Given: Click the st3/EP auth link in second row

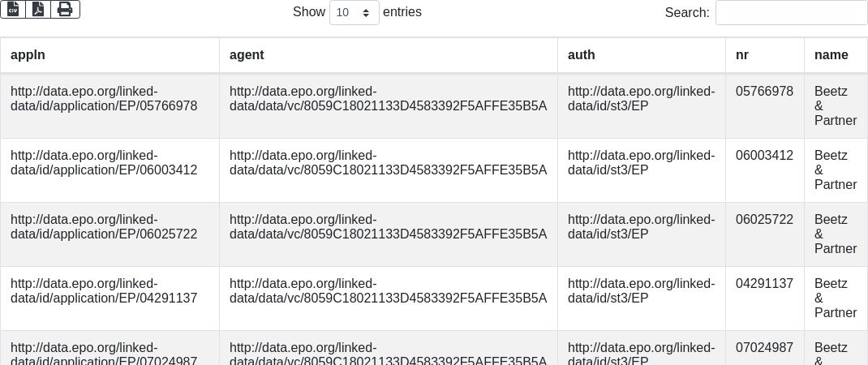Looking at the screenshot, I should (641, 163).
